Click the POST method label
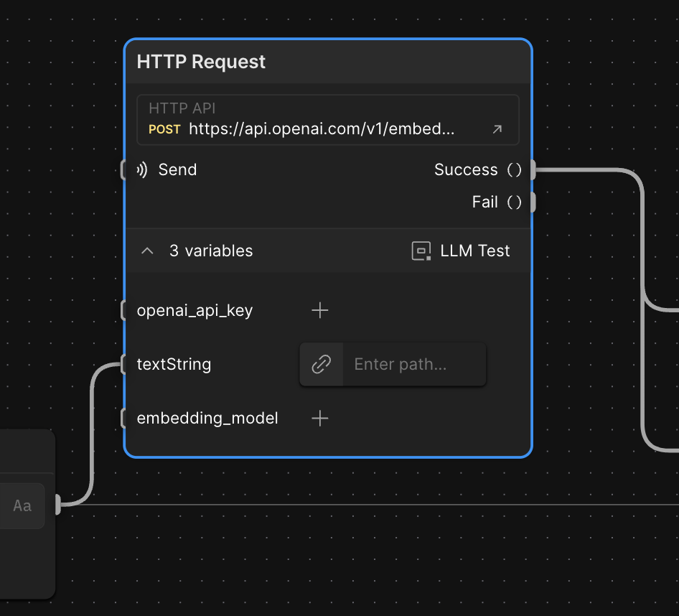 coord(164,130)
